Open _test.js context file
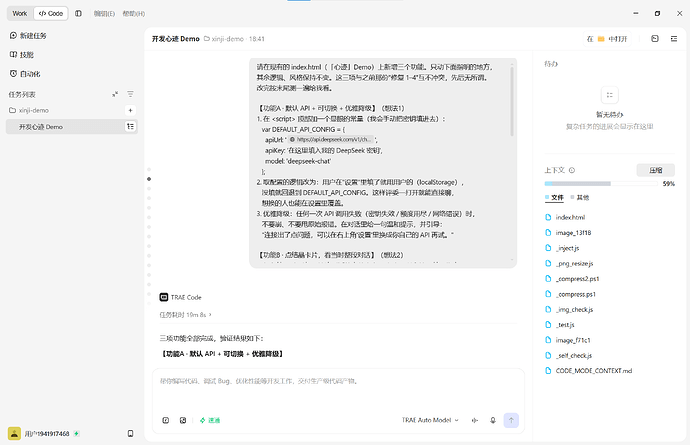 565,325
